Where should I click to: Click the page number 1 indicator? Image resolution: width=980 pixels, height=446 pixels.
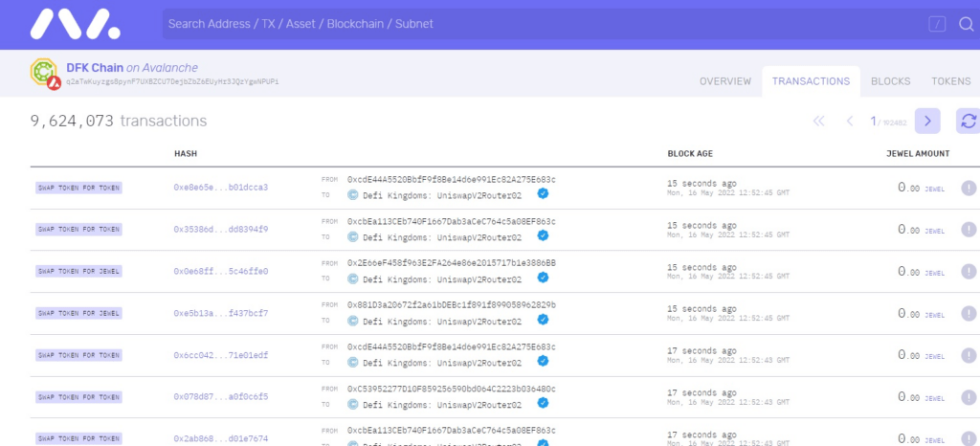(x=873, y=122)
